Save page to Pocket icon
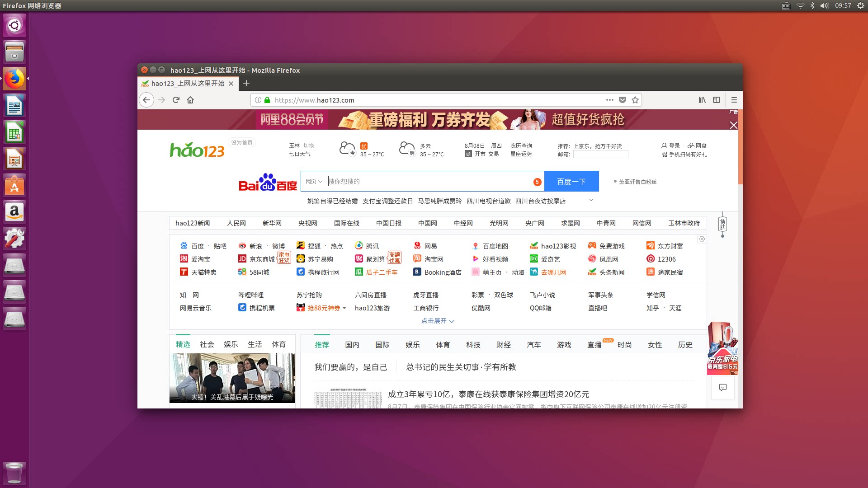This screenshot has width=868, height=488. [x=623, y=100]
